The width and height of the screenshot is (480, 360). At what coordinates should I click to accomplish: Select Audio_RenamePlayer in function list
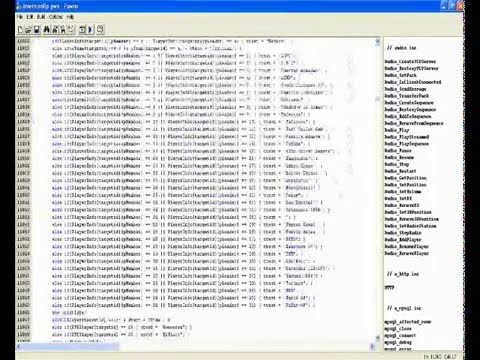[407, 246]
